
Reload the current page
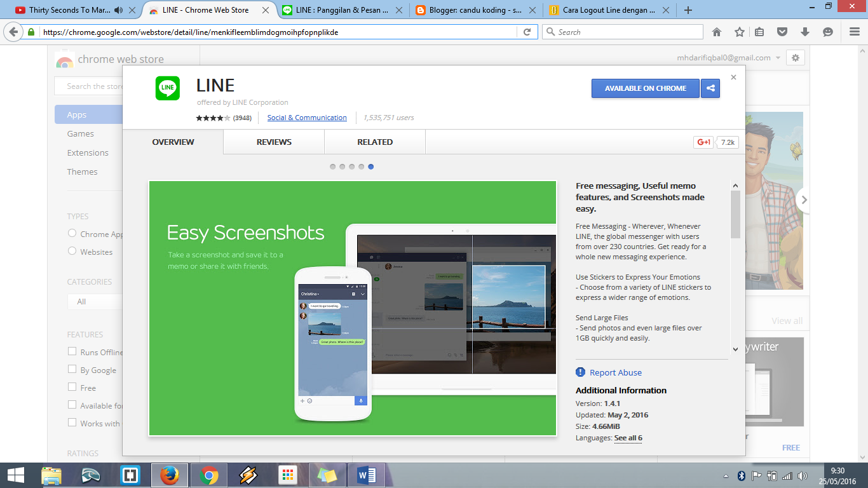click(x=528, y=31)
